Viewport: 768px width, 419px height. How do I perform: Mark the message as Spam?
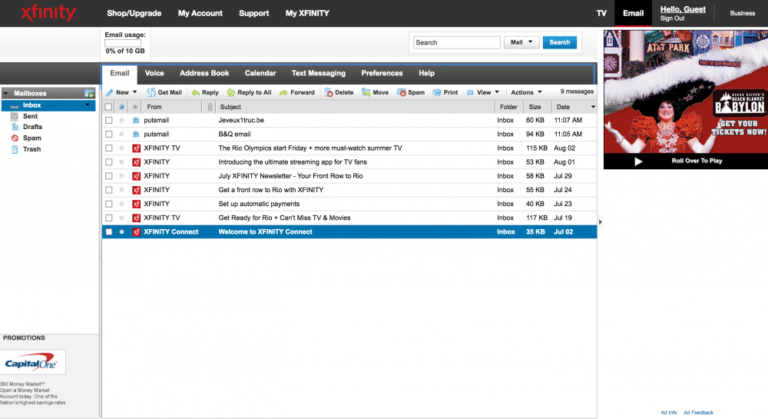[401, 92]
